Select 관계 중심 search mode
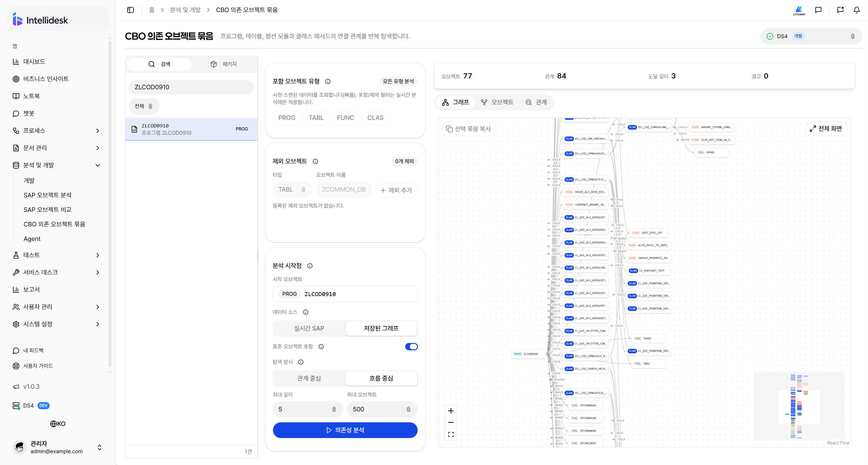 [x=309, y=378]
